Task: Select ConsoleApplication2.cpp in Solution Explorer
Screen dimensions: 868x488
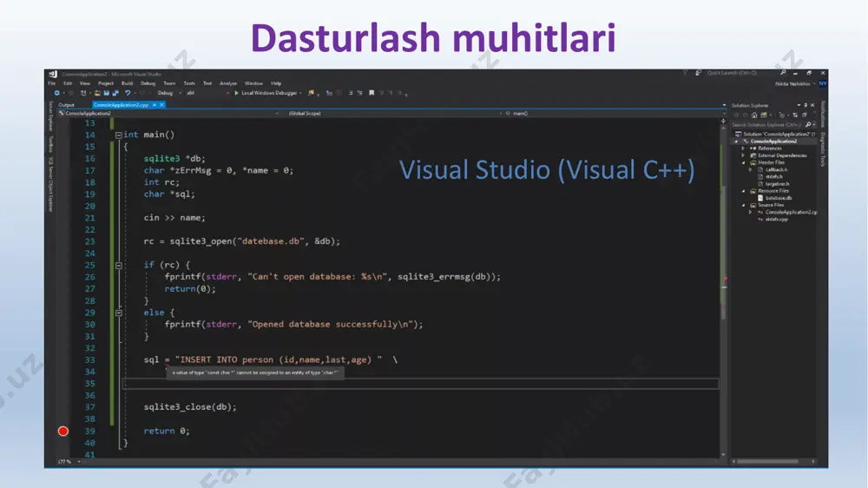Action: [x=791, y=212]
